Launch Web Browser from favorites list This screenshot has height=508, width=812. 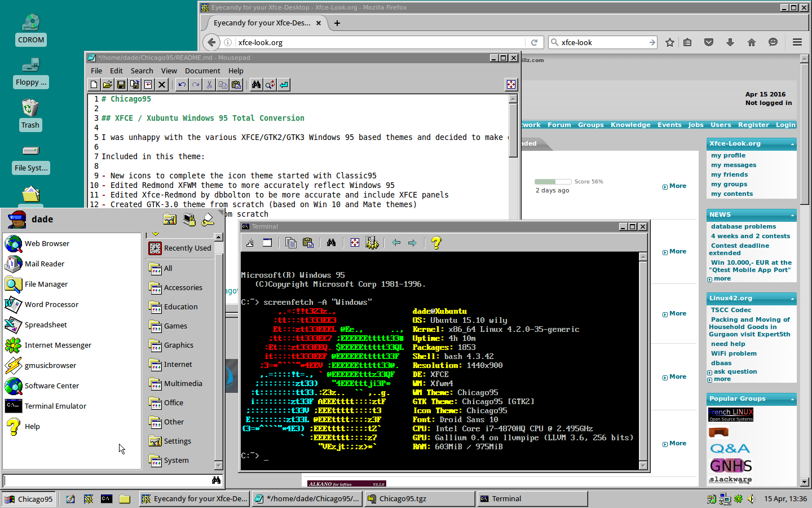72,244
